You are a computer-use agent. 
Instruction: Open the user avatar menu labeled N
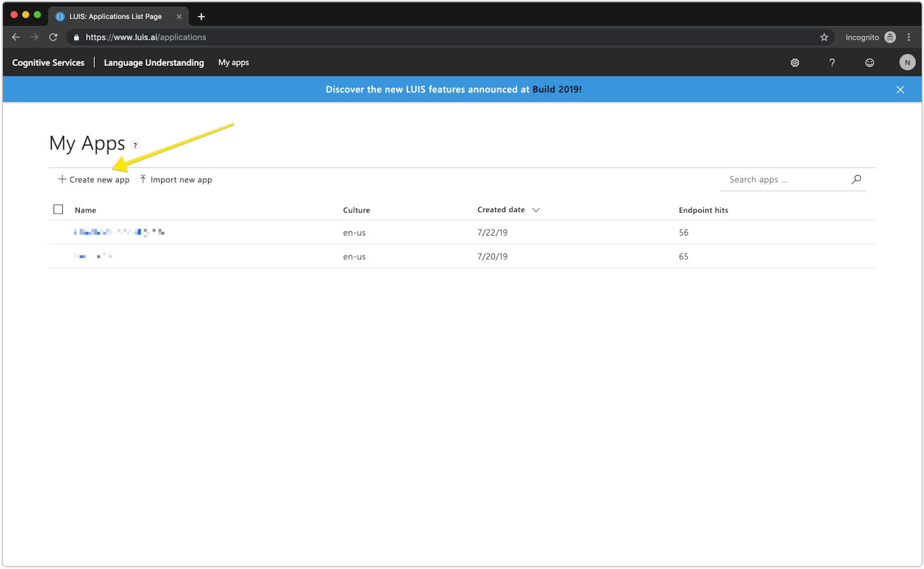[907, 62]
